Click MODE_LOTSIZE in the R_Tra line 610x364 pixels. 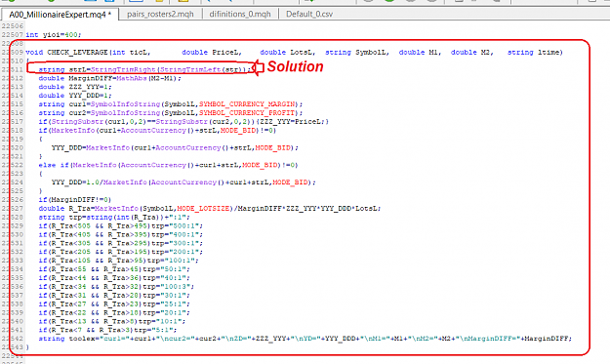pyautogui.click(x=203, y=209)
